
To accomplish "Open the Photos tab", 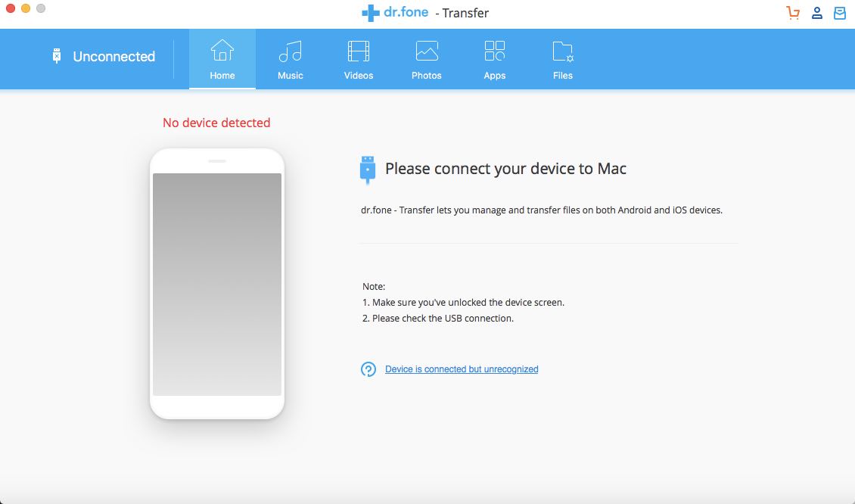I will coord(427,59).
